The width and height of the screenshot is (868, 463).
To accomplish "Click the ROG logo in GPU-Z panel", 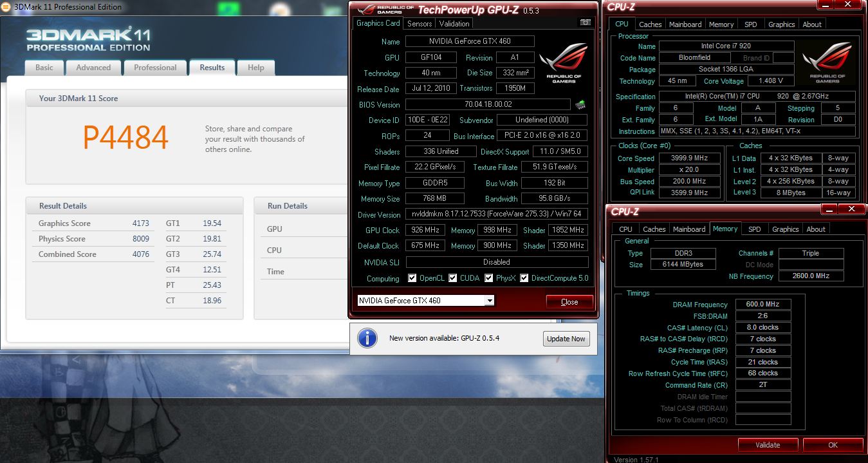I will click(x=563, y=63).
